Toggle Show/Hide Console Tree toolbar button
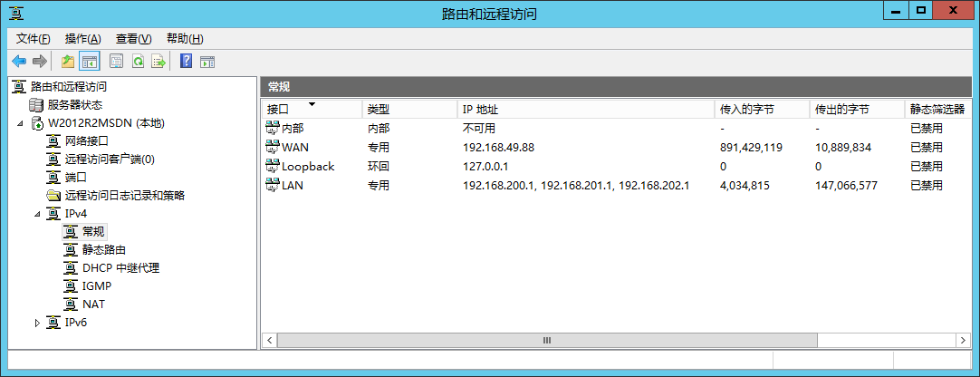 pos(90,62)
